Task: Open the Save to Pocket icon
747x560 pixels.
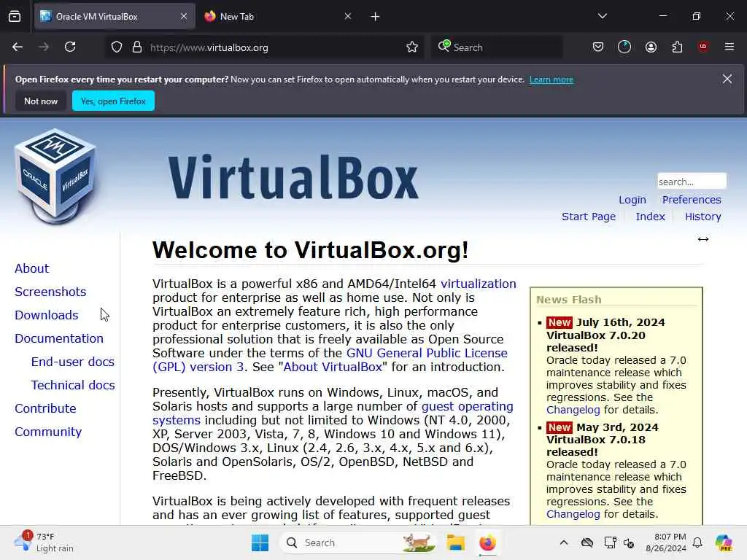Action: (x=598, y=47)
